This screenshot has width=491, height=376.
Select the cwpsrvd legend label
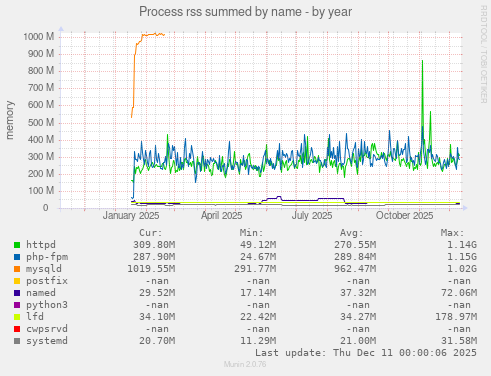[x=47, y=329]
